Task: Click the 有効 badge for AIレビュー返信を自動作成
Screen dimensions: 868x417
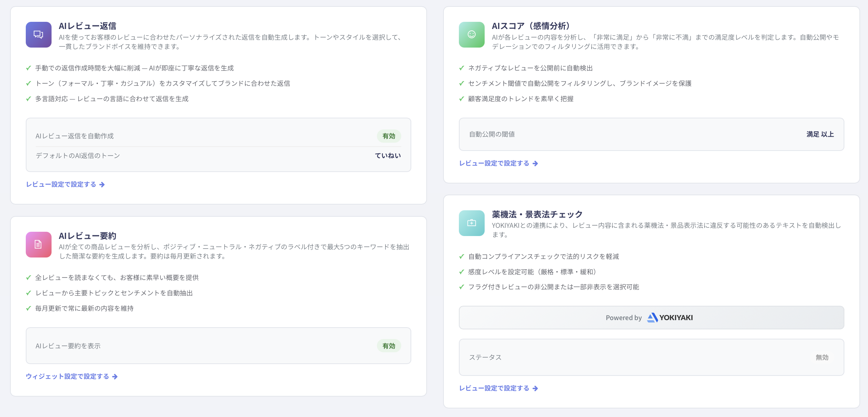Action: point(388,136)
